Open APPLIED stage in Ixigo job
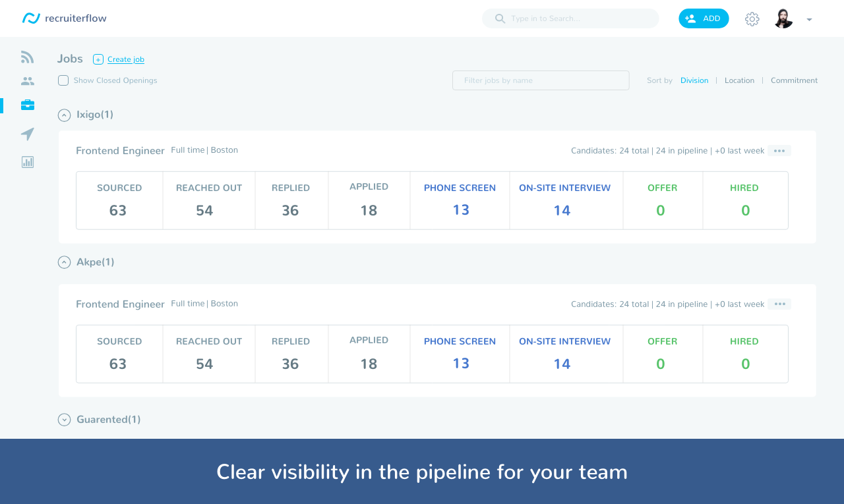The image size is (844, 504). tap(369, 200)
